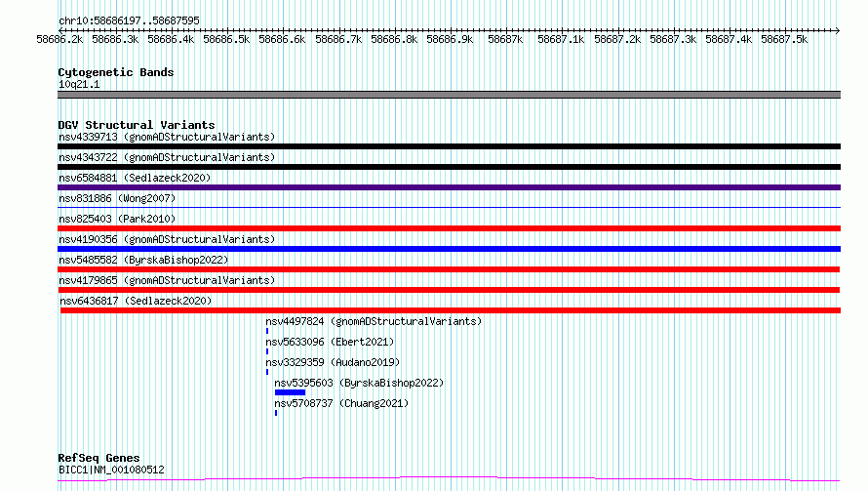Click the 58687.1k ruler label
The width and height of the screenshot is (868, 491).
(562, 40)
